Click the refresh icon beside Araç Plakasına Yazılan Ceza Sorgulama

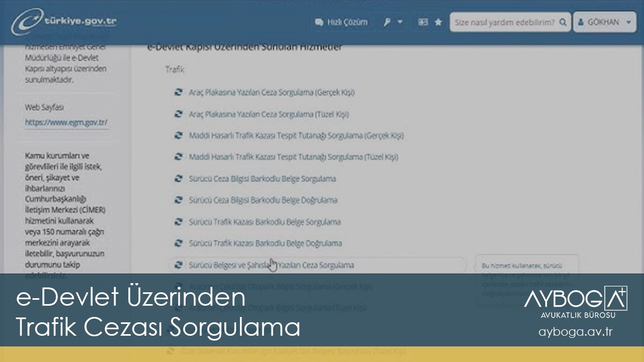pos(177,92)
